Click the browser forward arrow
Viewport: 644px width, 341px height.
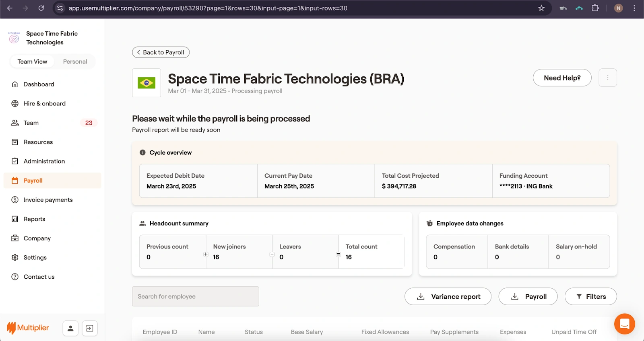tap(25, 8)
